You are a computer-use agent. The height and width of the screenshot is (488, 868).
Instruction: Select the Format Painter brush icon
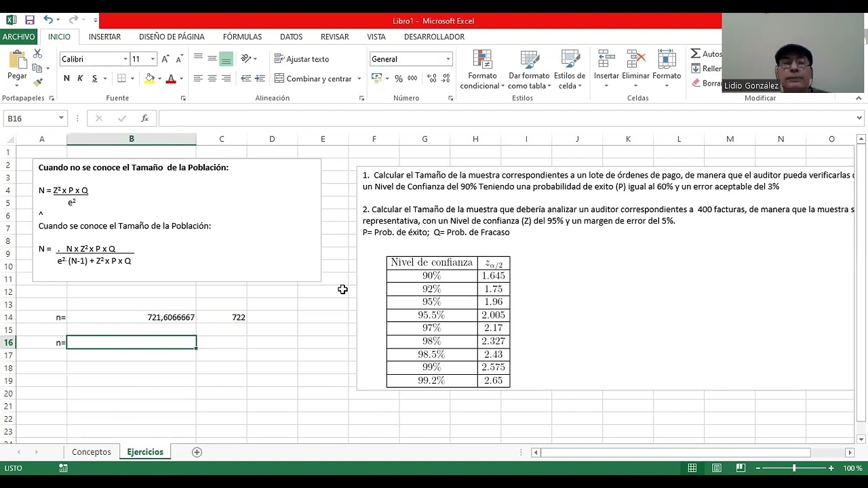[37, 82]
